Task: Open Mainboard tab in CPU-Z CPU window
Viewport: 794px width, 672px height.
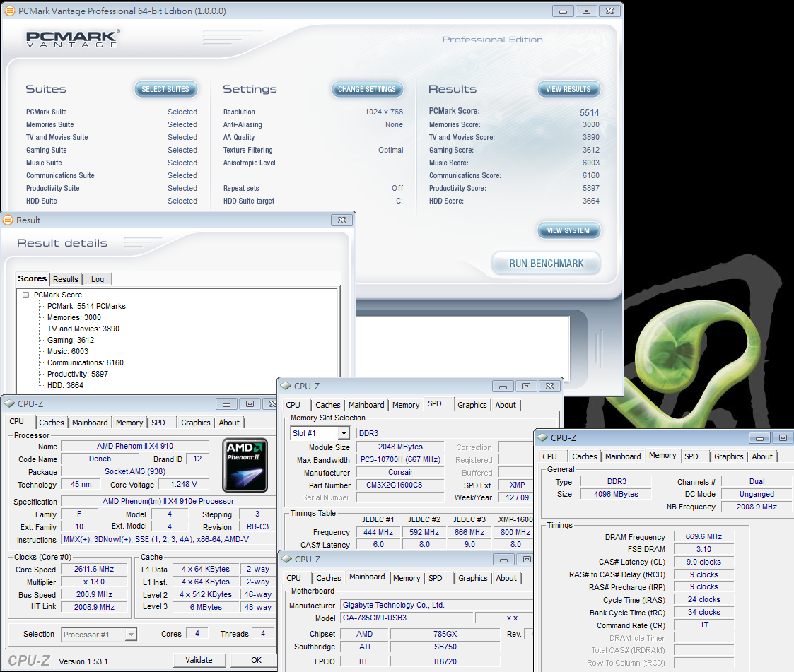Action: 90,423
